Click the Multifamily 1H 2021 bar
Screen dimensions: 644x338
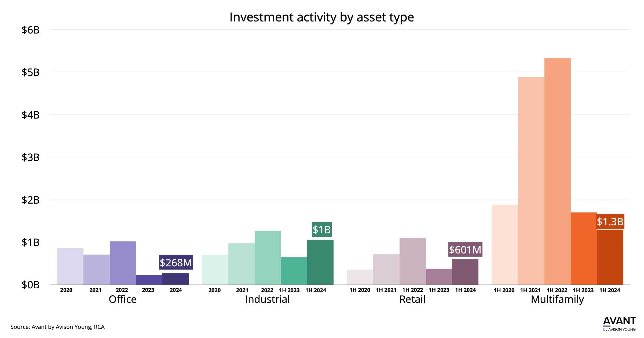(531, 181)
